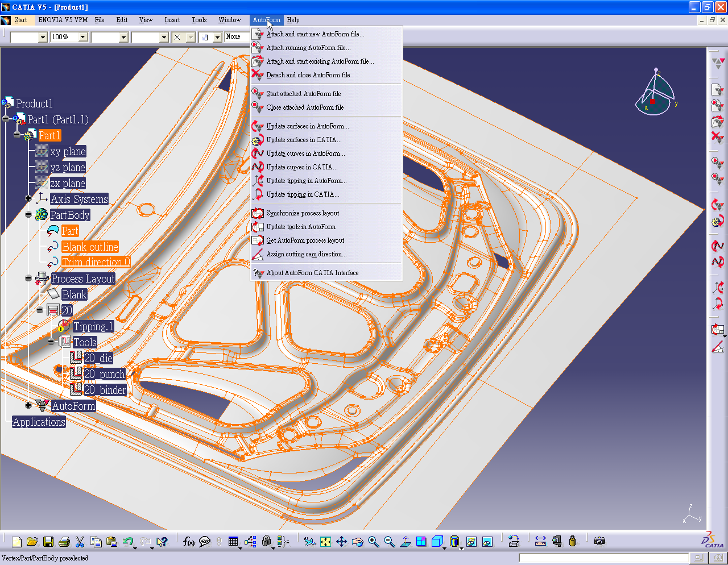728x565 pixels.
Task: Choose Update curves in CATIA
Action: [x=327, y=167]
